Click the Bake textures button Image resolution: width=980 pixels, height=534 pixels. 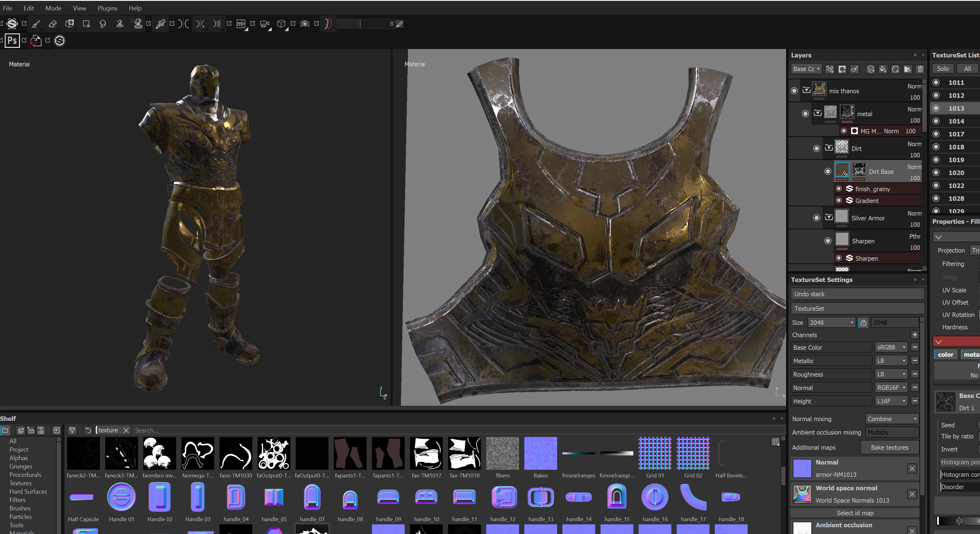889,447
